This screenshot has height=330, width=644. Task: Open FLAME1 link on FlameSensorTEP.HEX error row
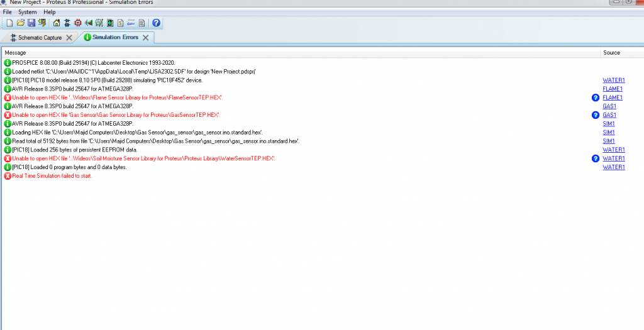613,97
